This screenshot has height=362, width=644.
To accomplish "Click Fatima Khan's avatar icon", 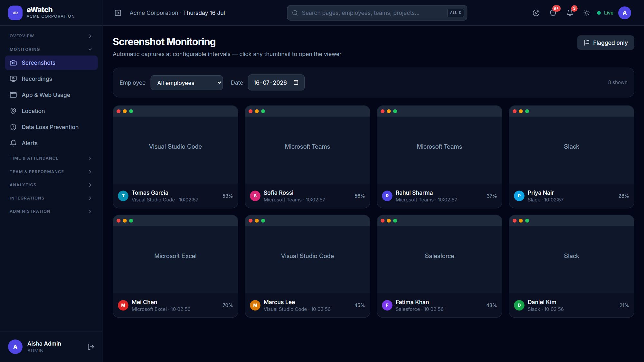I will pyautogui.click(x=387, y=305).
